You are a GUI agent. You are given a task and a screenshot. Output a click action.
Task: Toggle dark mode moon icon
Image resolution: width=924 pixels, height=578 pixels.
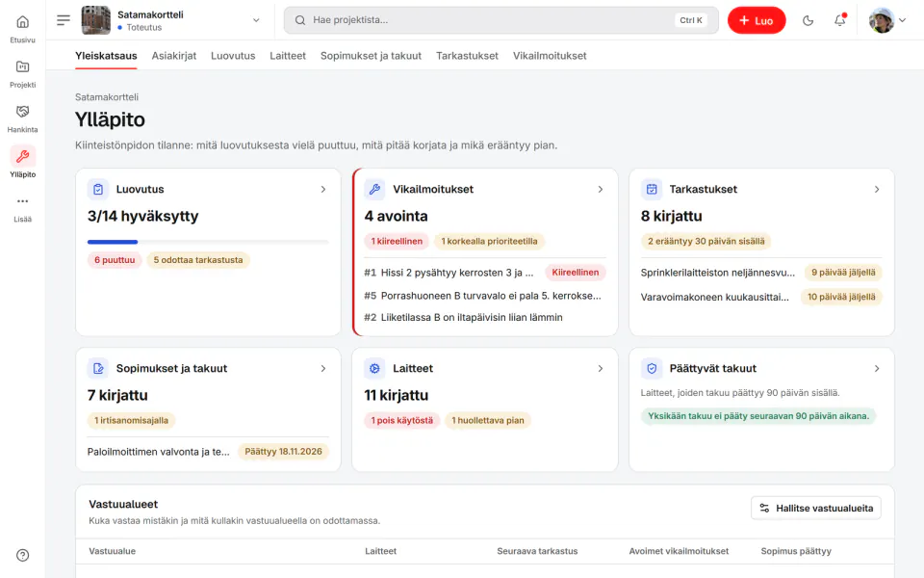pyautogui.click(x=808, y=20)
